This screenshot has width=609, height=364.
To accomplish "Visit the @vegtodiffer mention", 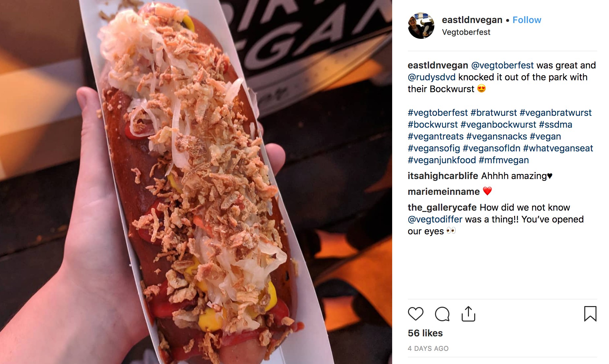I will pos(435,219).
